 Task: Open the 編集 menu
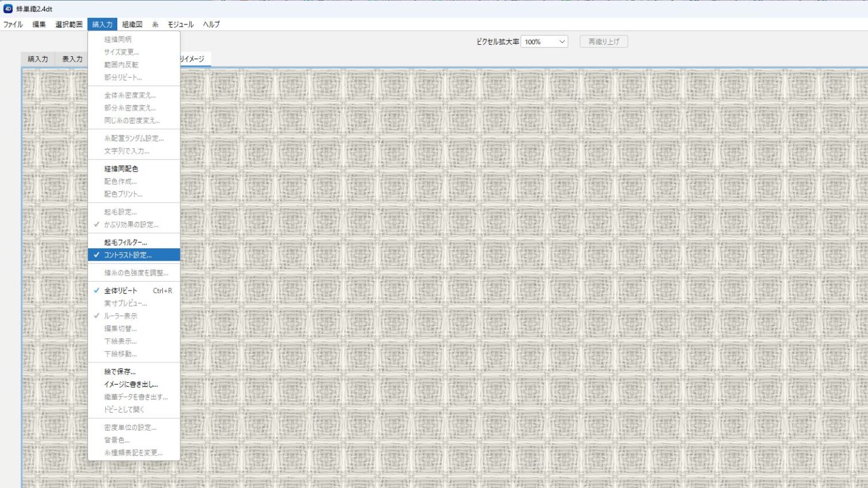pos(39,25)
